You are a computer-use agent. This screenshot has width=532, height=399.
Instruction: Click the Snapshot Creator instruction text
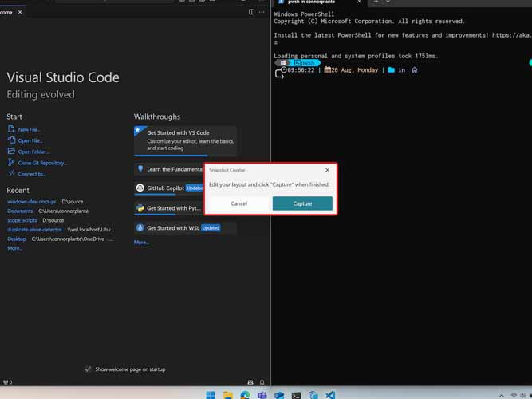coord(269,184)
